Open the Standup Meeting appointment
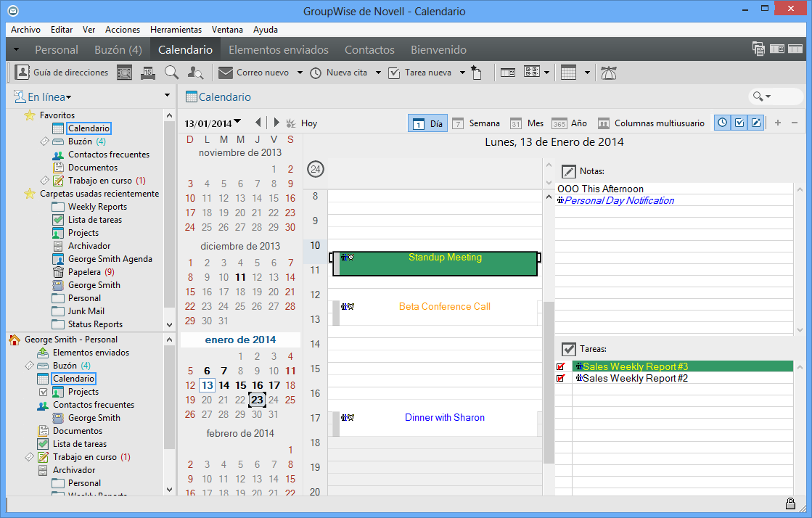The height and width of the screenshot is (518, 812). click(x=435, y=263)
